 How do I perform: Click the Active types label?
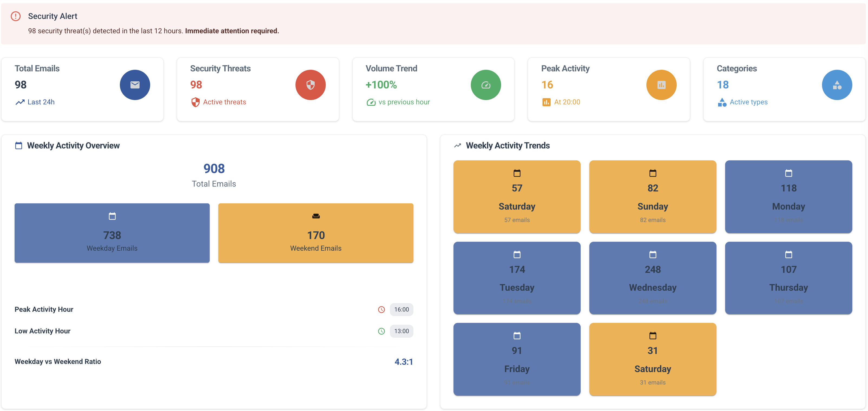point(748,102)
